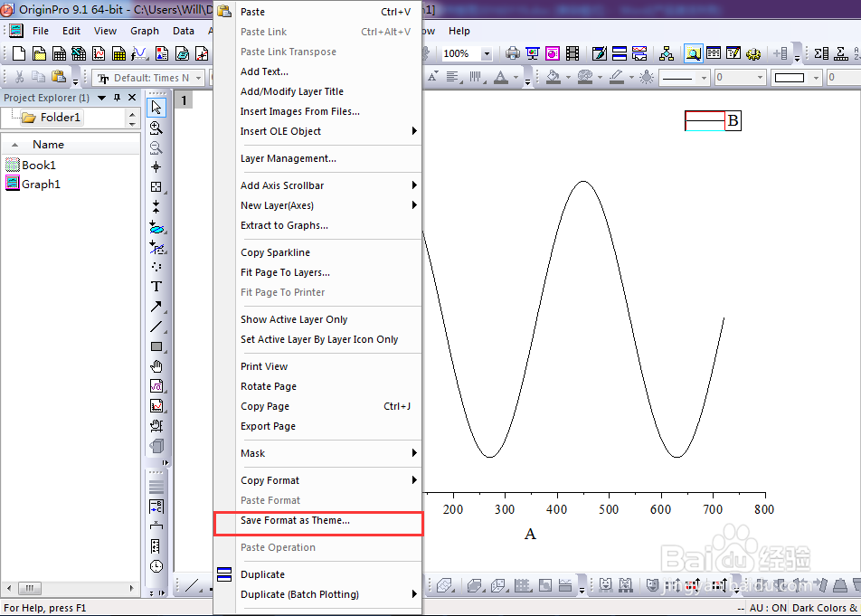Select the Pointer tool in tools bar
The image size is (861, 616).
[x=156, y=108]
